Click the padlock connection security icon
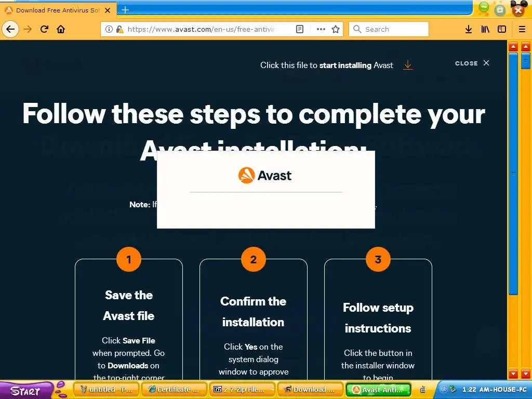The image size is (532, 399). [x=119, y=29]
